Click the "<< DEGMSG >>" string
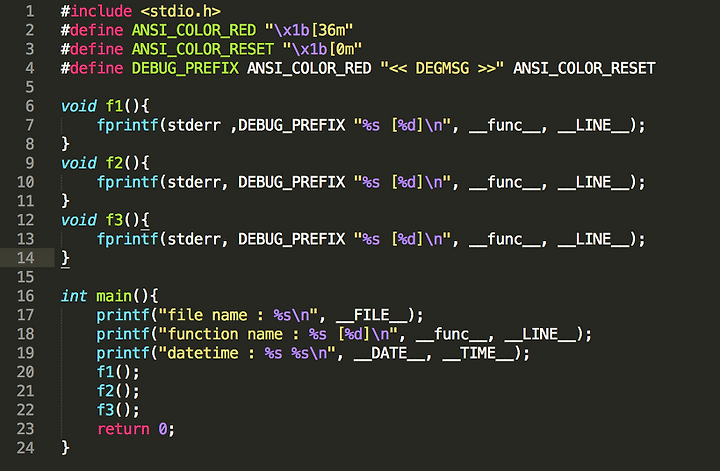Viewport: 720px width, 471px height. pyautogui.click(x=442, y=68)
